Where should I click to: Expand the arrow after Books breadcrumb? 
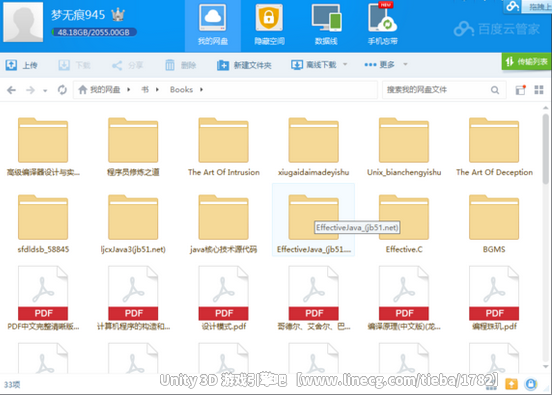pyautogui.click(x=201, y=90)
